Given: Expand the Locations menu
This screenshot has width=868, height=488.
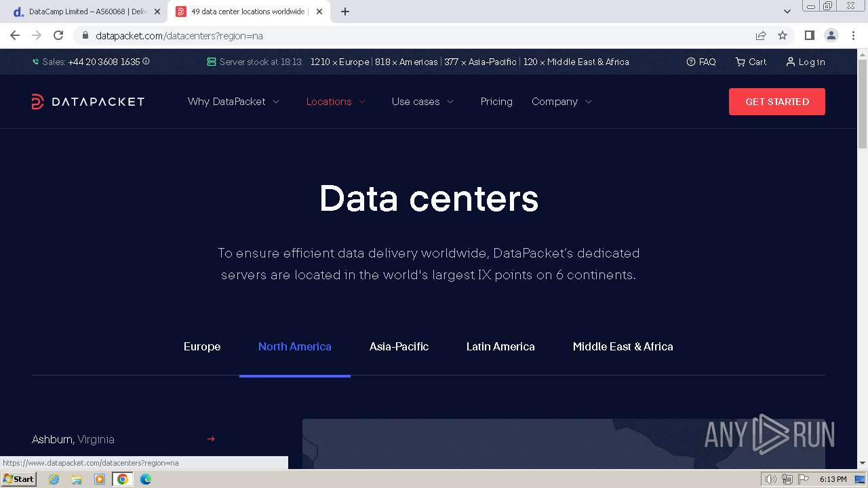Looking at the screenshot, I should pyautogui.click(x=336, y=102).
